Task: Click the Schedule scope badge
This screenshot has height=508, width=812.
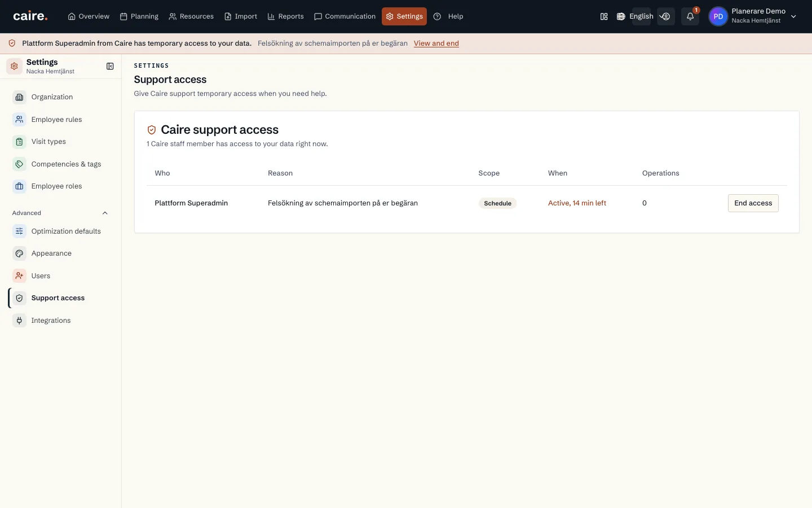Action: pos(497,203)
